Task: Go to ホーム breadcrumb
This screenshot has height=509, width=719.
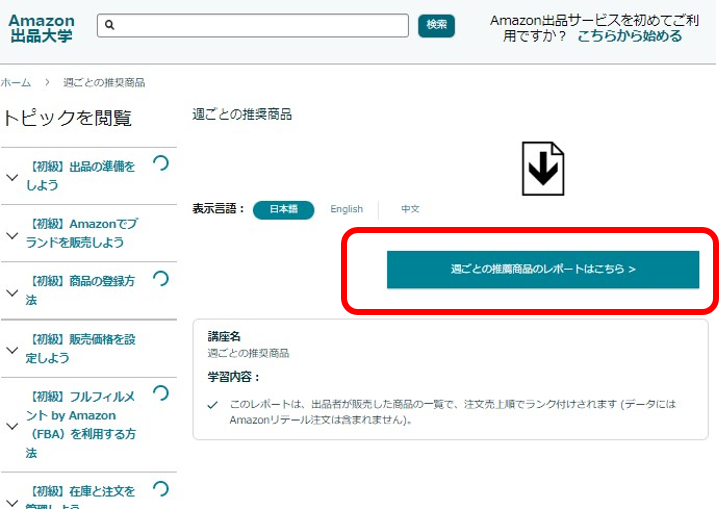Action: [16, 83]
